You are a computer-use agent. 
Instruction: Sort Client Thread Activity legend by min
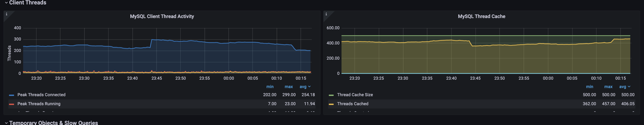270,87
